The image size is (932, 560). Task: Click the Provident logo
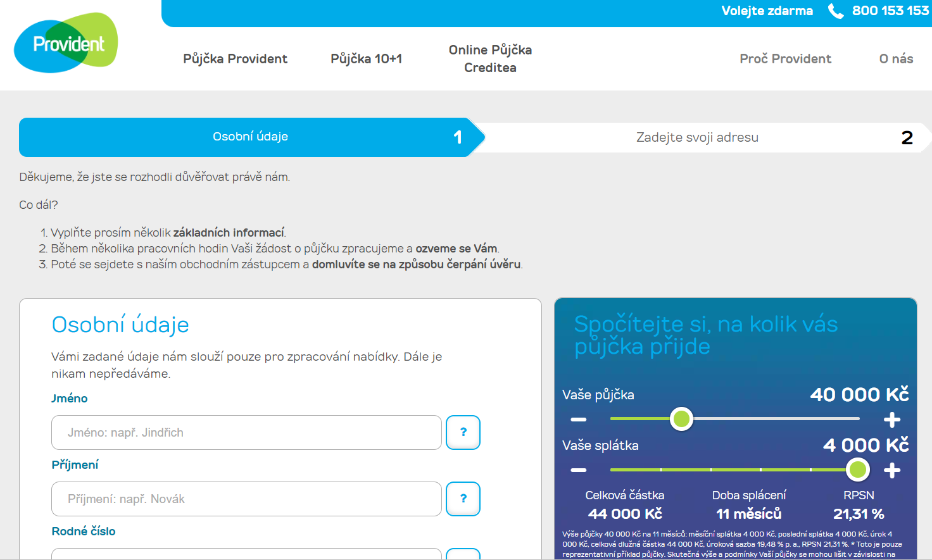(66, 42)
